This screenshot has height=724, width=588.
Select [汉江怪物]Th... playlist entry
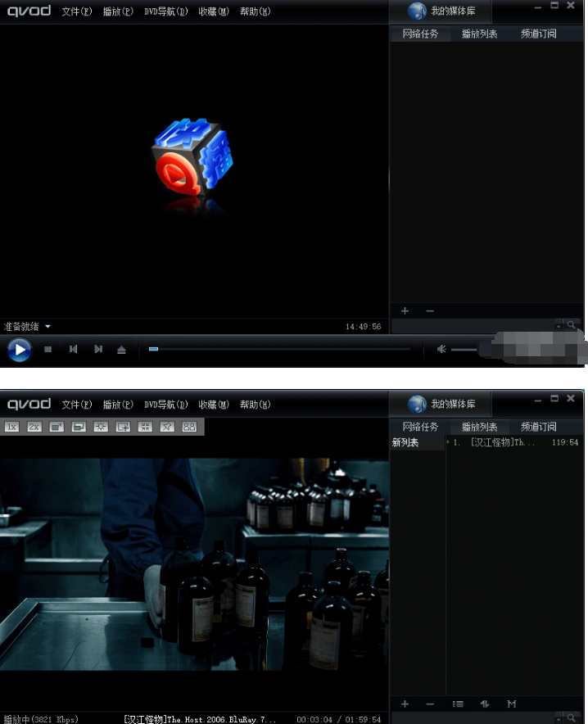click(502, 442)
